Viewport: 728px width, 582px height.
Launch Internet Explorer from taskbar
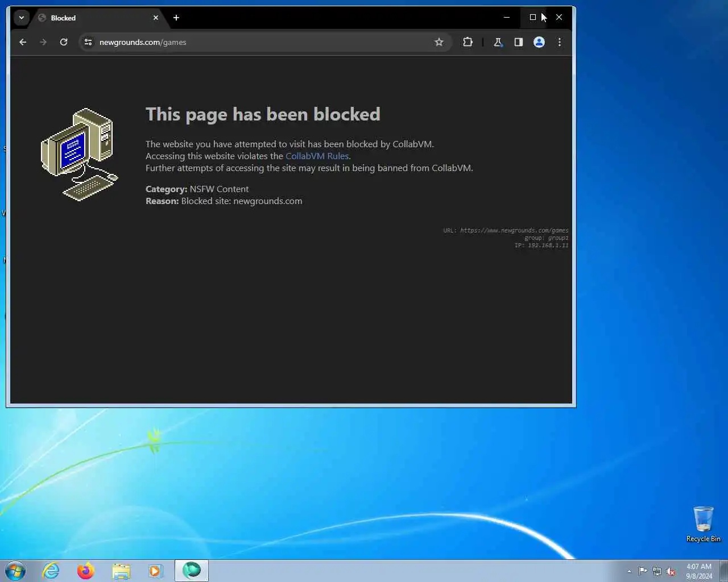51,571
